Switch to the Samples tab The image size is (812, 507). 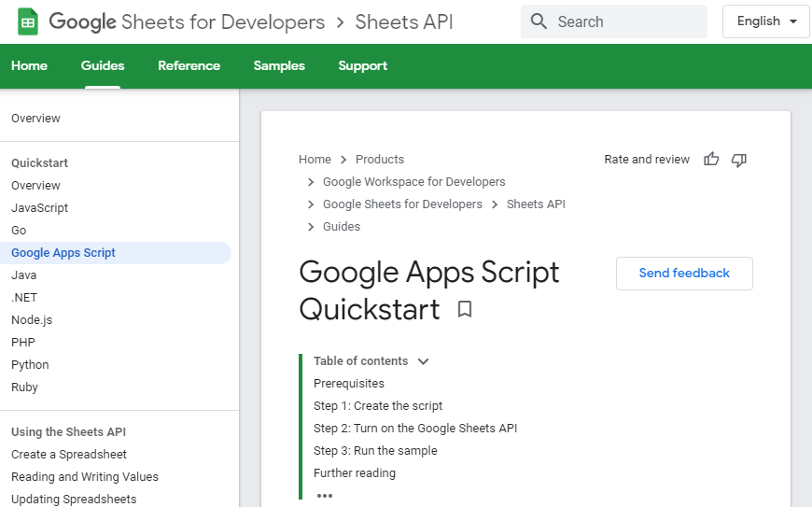279,65
